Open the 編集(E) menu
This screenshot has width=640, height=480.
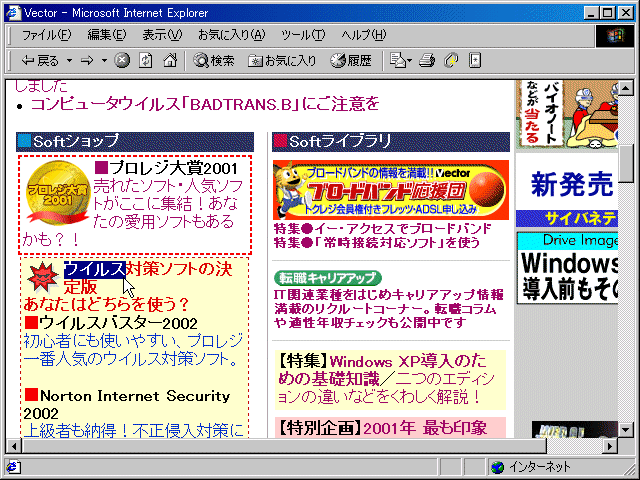pyautogui.click(x=107, y=35)
